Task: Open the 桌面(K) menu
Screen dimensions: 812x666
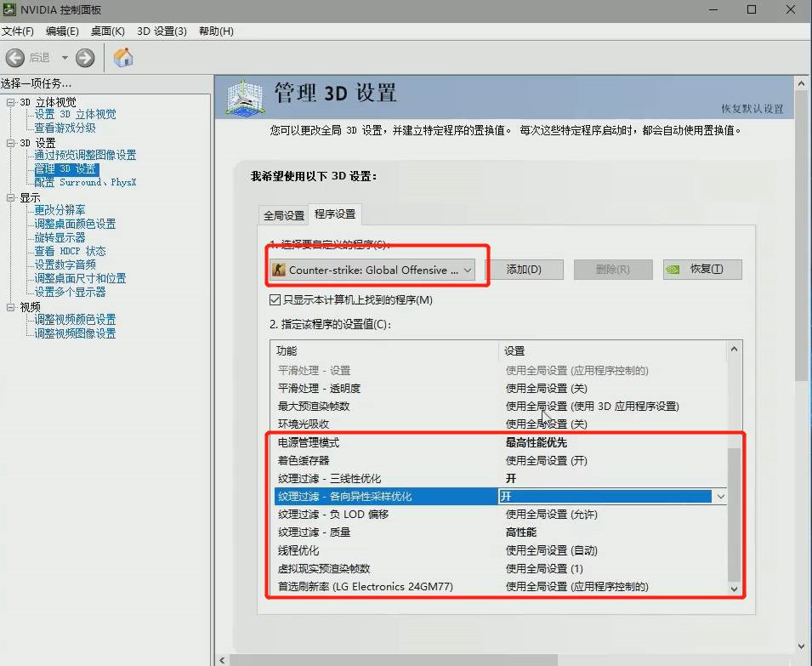Action: pos(108,31)
